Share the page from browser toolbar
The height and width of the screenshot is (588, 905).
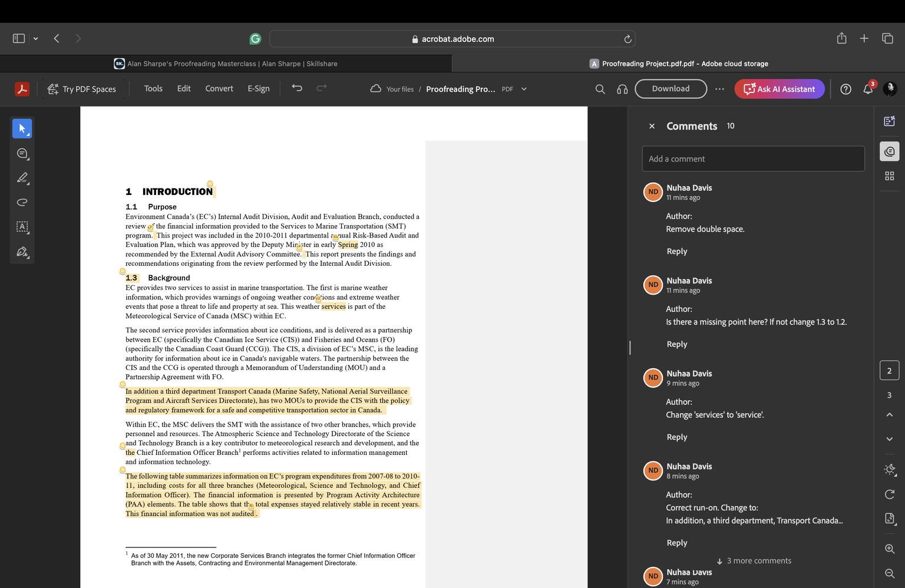[x=841, y=38]
